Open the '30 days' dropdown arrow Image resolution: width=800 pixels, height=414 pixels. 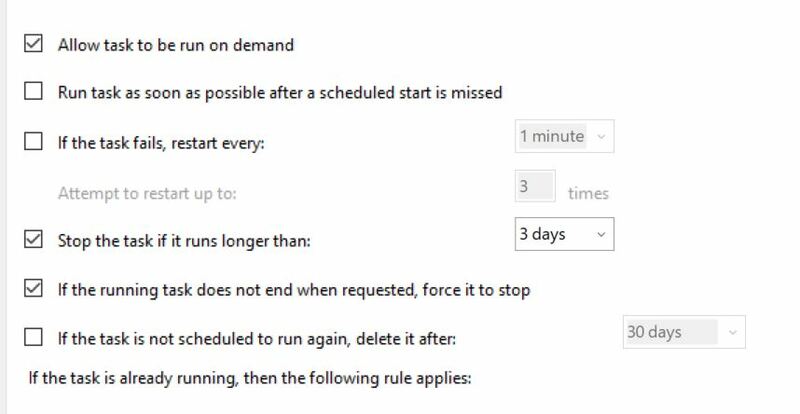click(733, 332)
